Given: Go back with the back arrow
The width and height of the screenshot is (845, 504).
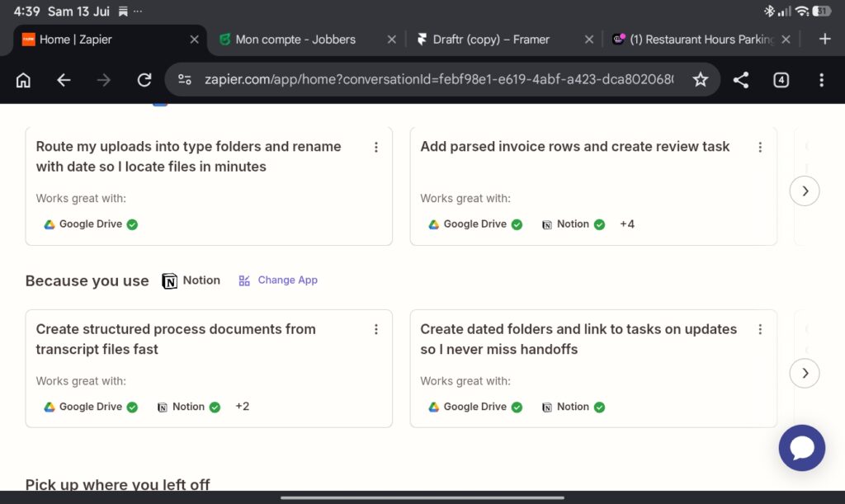Looking at the screenshot, I should point(64,80).
